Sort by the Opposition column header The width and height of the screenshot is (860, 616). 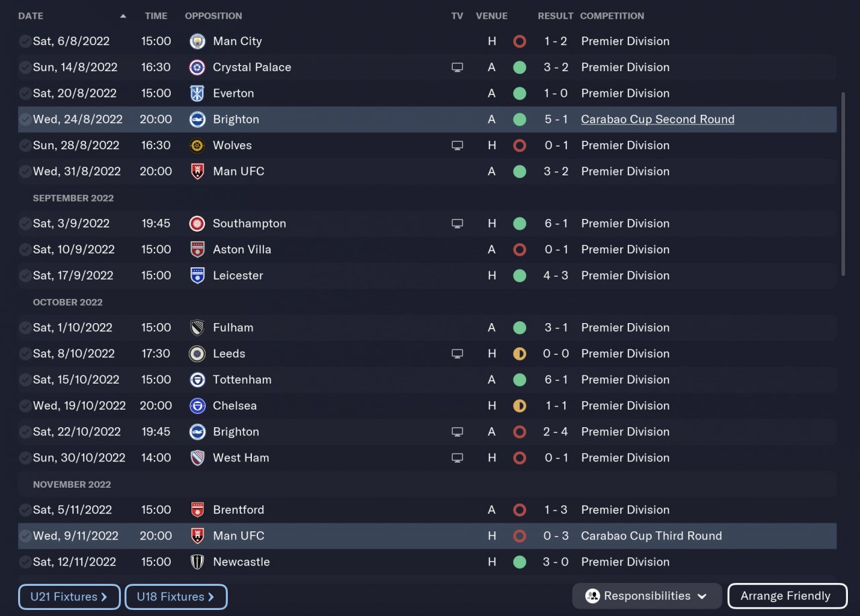pos(213,16)
